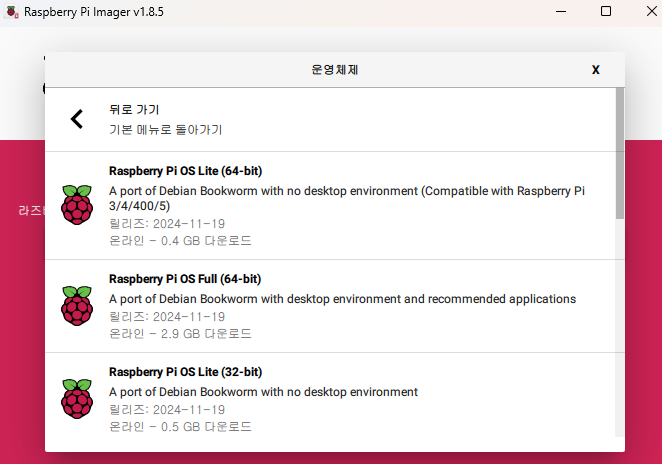The image size is (662, 464).
Task: Choose Raspberry Pi OS Lite (32-bit) title
Action: (185, 372)
